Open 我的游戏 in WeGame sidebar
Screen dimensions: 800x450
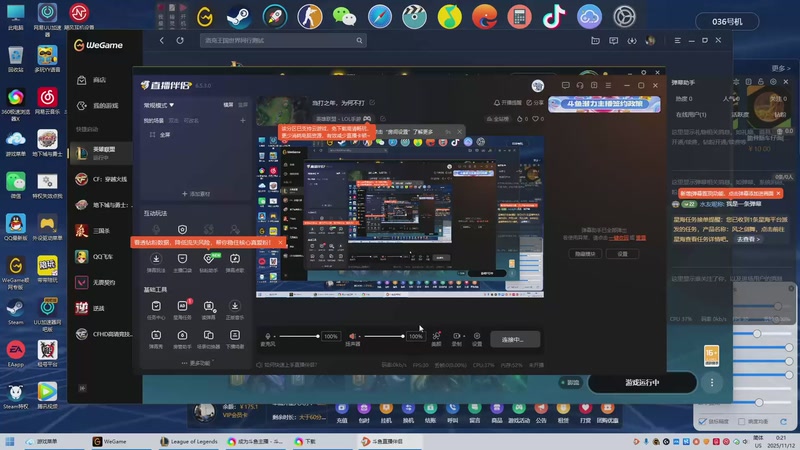(98, 106)
